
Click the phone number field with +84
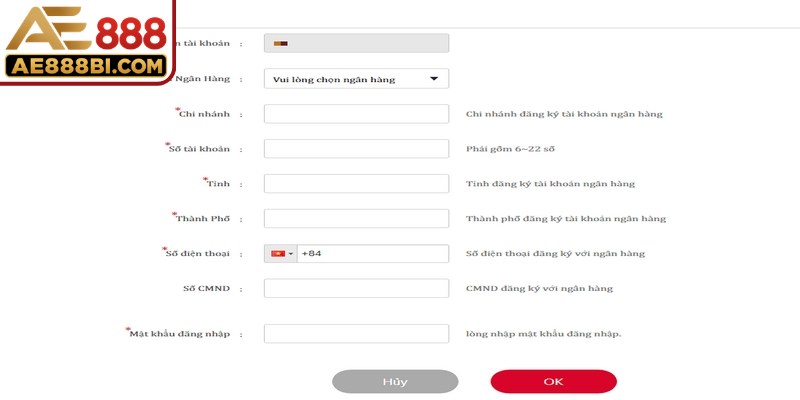point(373,254)
